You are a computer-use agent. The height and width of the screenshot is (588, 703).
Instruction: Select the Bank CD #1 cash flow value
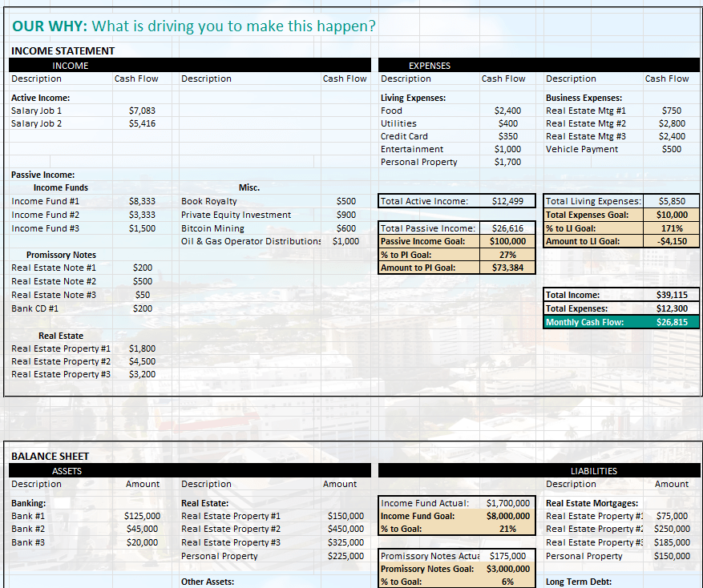[x=142, y=308]
